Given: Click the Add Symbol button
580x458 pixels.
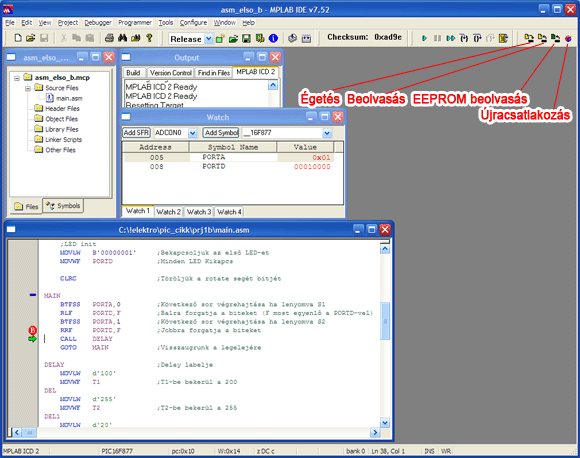Looking at the screenshot, I should (x=221, y=132).
